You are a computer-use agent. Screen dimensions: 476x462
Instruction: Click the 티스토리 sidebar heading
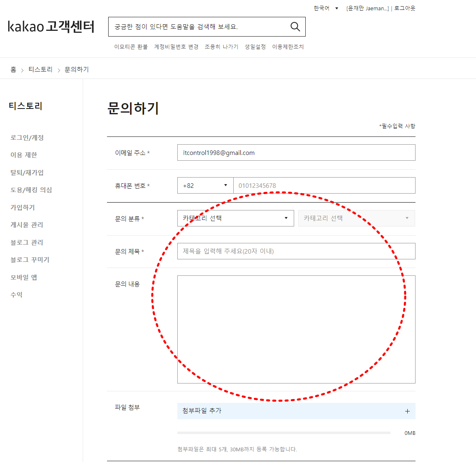[x=26, y=106]
